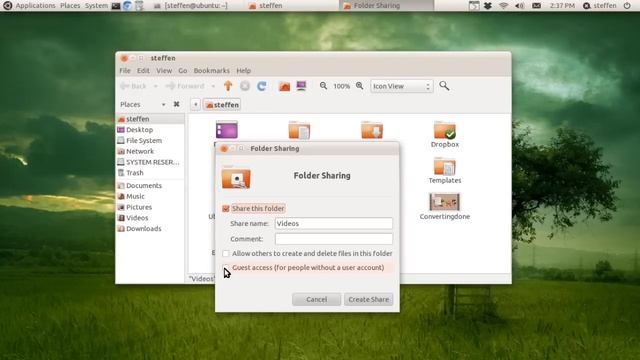Select Network in the sidebar
640x360 pixels.
pyautogui.click(x=150, y=151)
